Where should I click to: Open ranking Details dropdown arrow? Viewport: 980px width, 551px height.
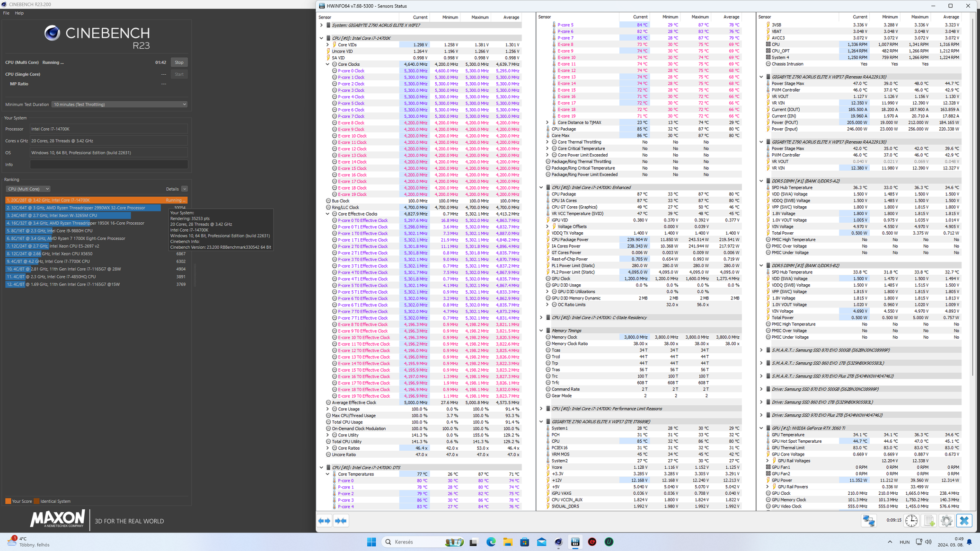pos(185,189)
